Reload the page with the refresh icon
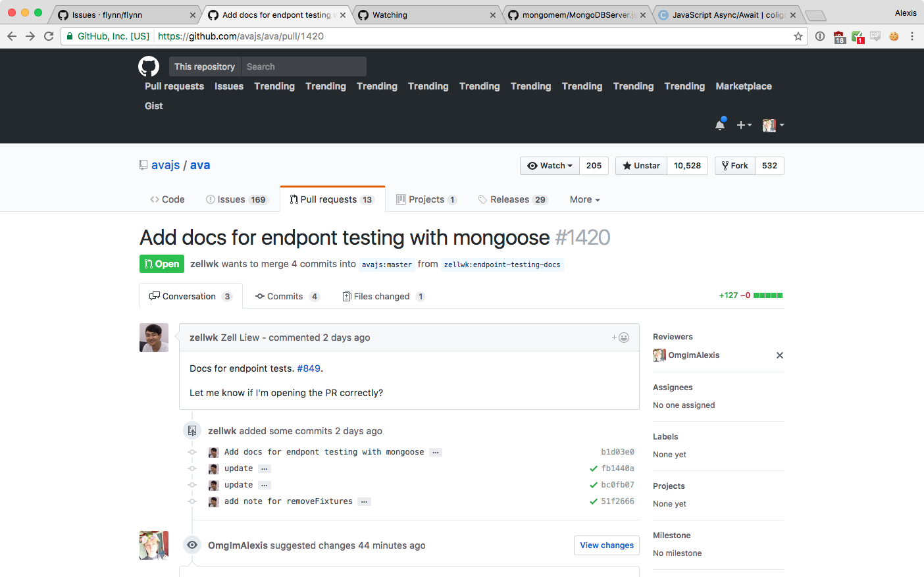 (49, 37)
